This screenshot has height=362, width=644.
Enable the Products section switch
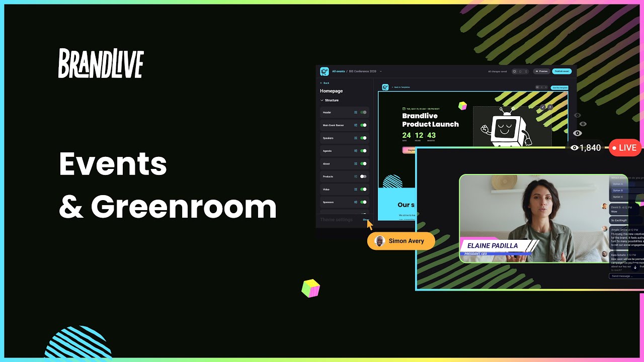tap(363, 176)
